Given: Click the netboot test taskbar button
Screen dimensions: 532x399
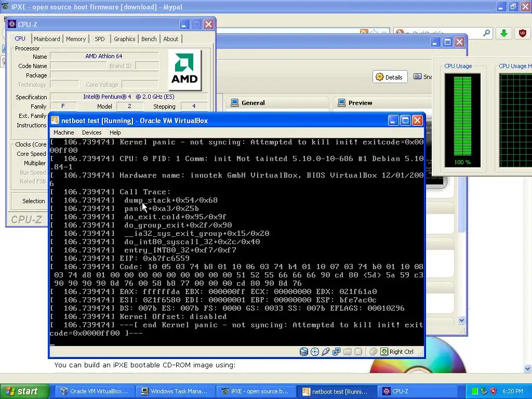Looking at the screenshot, I should tap(336, 391).
